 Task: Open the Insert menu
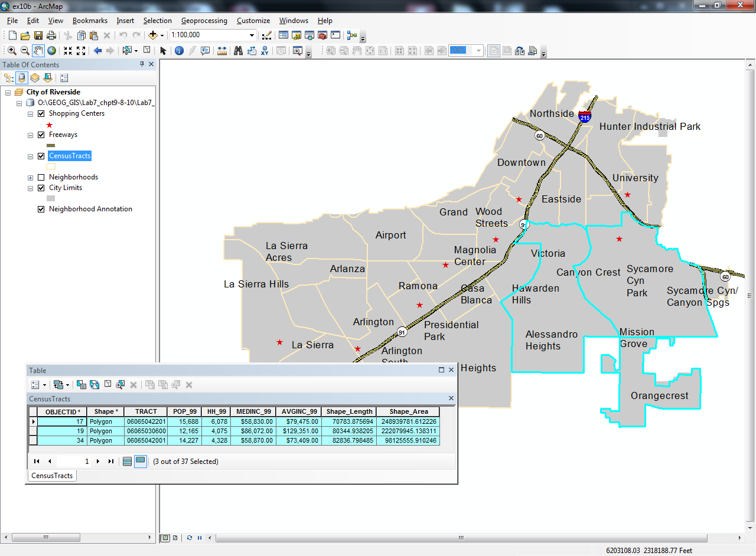click(125, 21)
